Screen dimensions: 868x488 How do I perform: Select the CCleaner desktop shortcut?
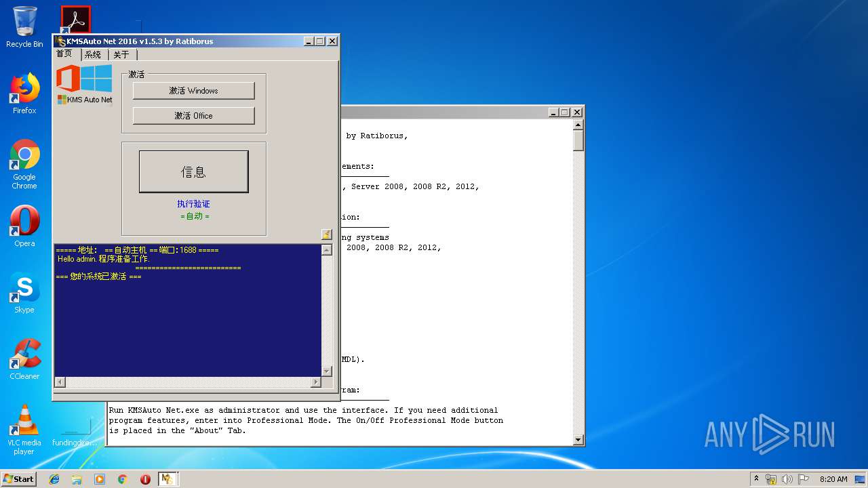click(24, 359)
